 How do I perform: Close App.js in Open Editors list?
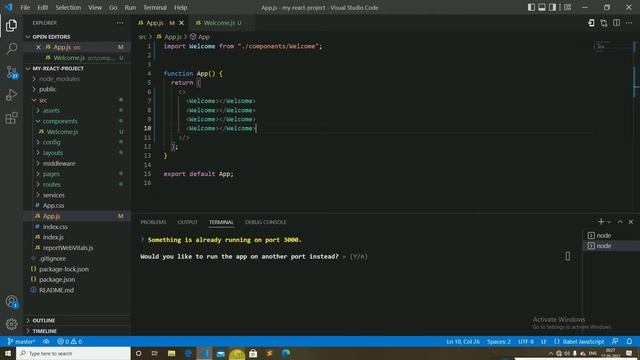pyautogui.click(x=38, y=47)
